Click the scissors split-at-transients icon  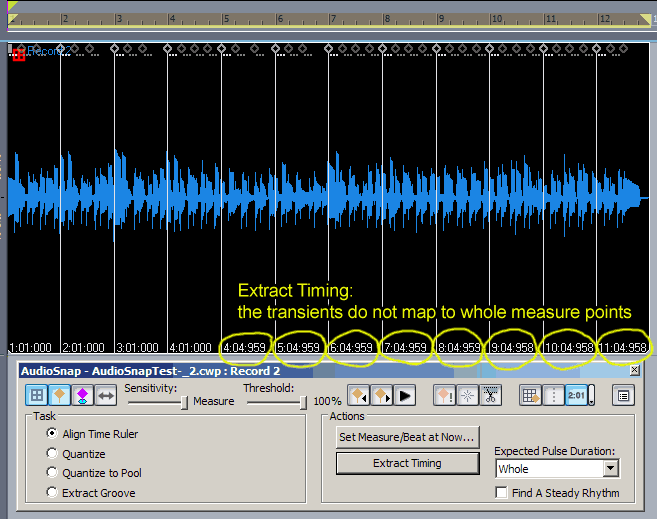(x=490, y=395)
